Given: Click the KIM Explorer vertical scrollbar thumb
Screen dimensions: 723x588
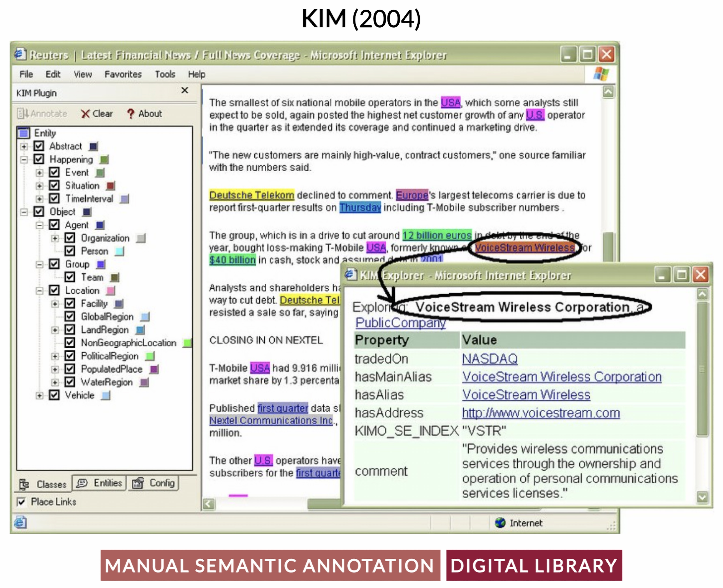Looking at the screenshot, I should click(702, 369).
